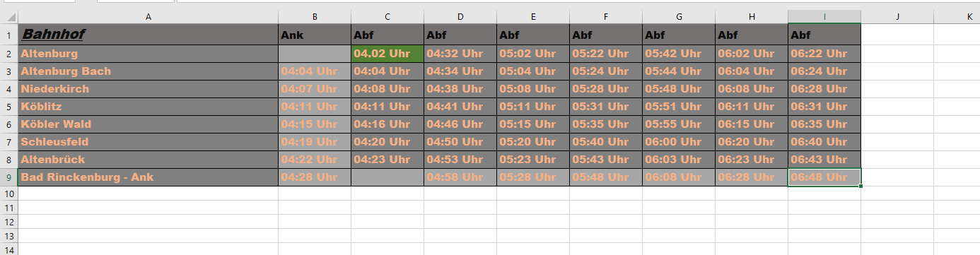The height and width of the screenshot is (255, 980).
Task: Click Altenburg Bach station cell
Action: (x=148, y=71)
